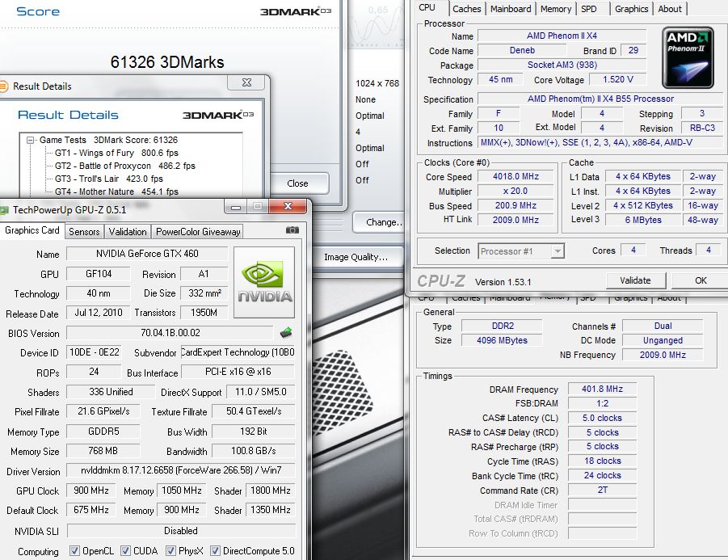This screenshot has width=728, height=560.
Task: Click the memory Size 4096 MBytes value
Action: click(x=502, y=340)
